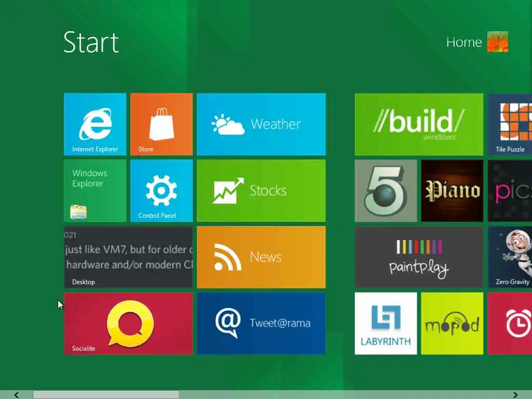This screenshot has height=399, width=532.
Task: Open the Control Panel tile
Action: (162, 191)
